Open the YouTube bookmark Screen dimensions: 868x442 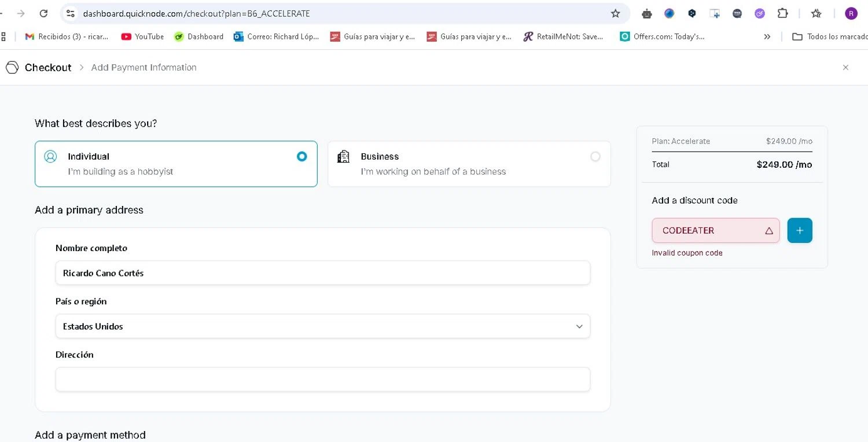click(x=142, y=36)
